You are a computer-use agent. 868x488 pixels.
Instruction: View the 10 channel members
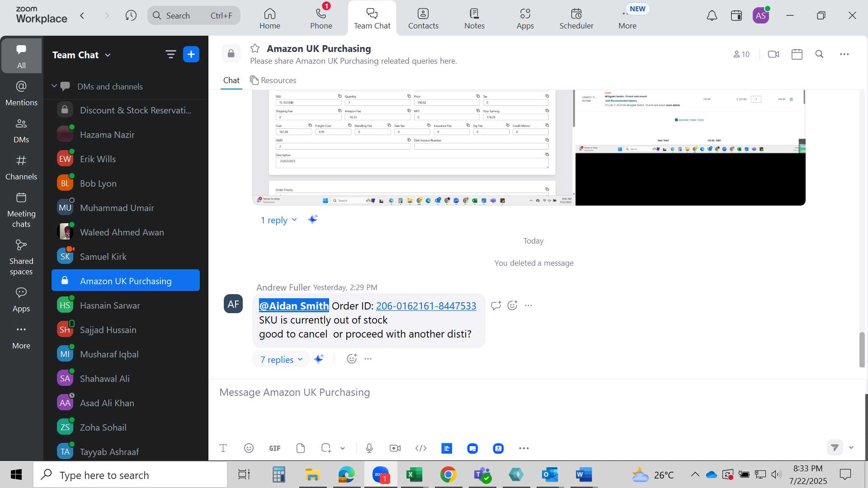(x=741, y=54)
